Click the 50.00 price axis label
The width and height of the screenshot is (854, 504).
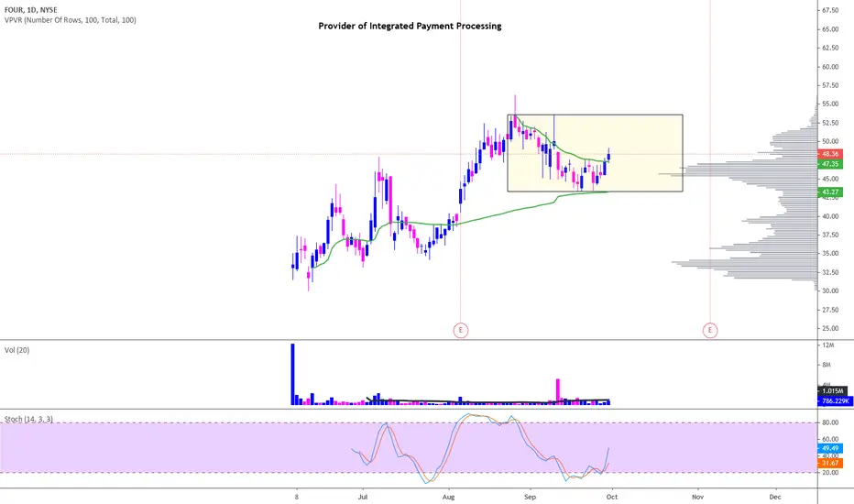point(830,142)
